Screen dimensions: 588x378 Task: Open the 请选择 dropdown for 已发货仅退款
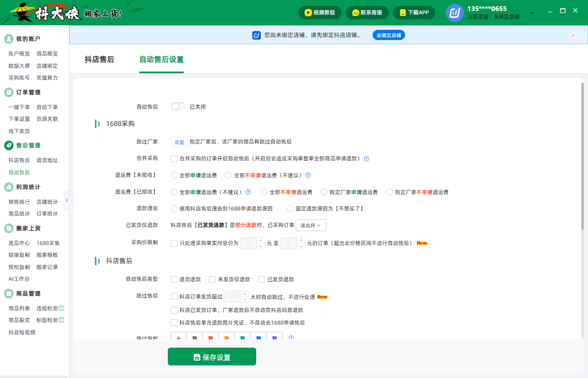pos(311,225)
